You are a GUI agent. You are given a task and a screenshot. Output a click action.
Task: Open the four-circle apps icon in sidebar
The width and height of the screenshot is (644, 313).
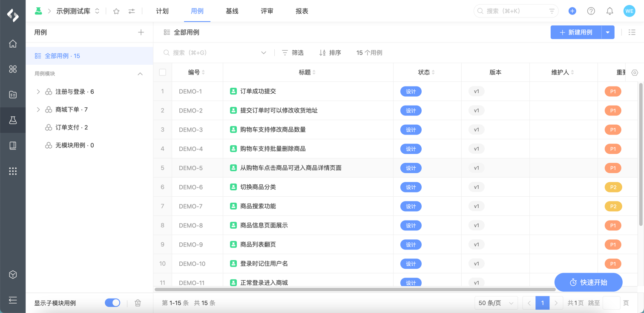[13, 69]
